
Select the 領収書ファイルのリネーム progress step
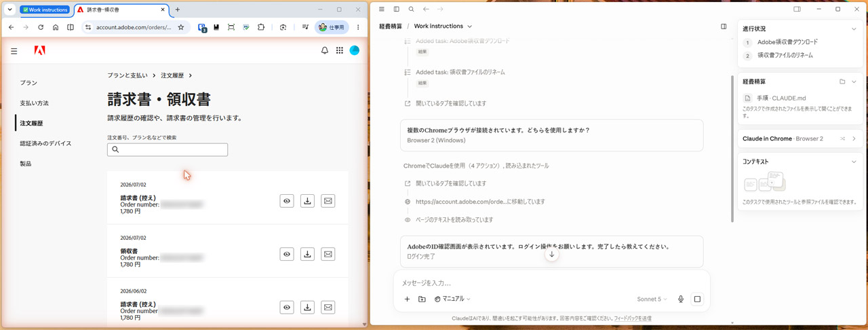tap(785, 56)
